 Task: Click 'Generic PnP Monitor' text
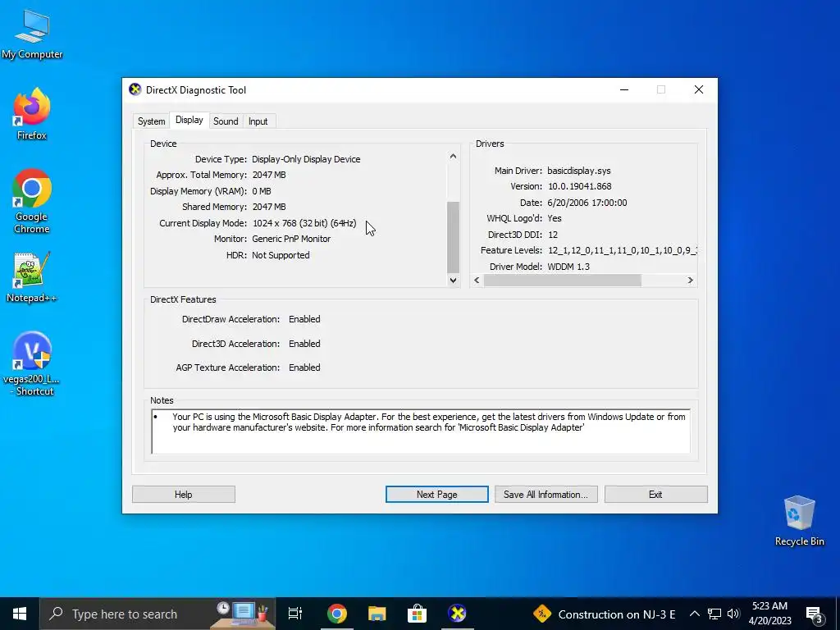point(291,239)
